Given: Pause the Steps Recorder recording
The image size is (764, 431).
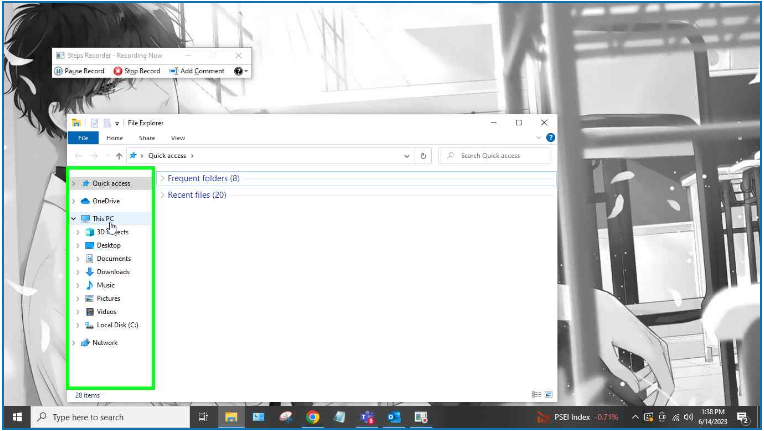Looking at the screenshot, I should pos(79,71).
